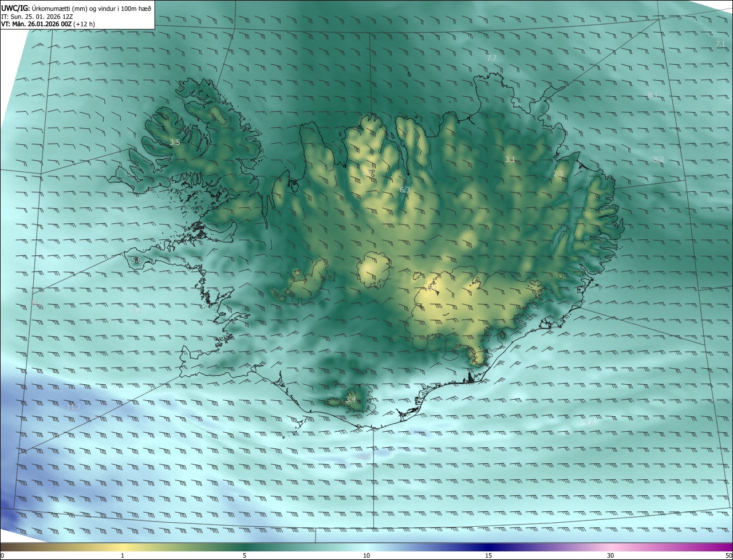Click the 7.7 value label on the map
This screenshot has width=733, height=560.
pyautogui.click(x=491, y=58)
